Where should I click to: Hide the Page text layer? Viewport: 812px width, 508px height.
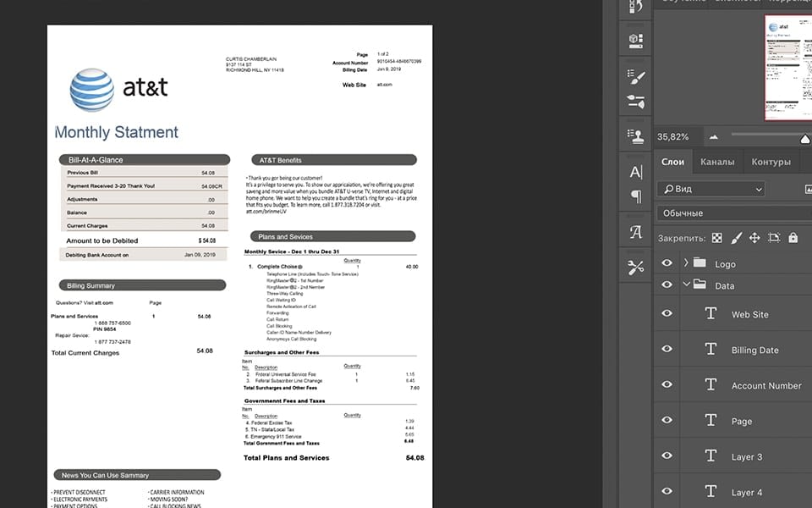point(667,420)
